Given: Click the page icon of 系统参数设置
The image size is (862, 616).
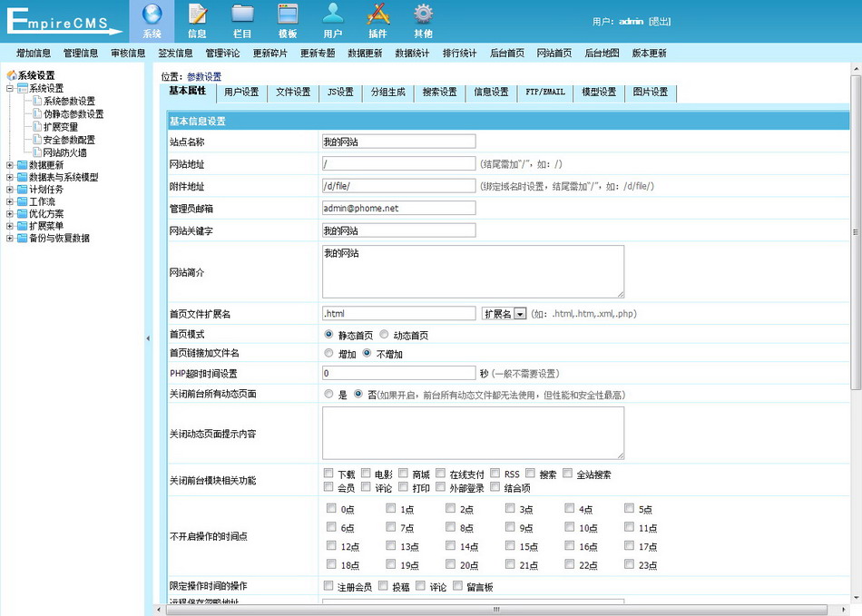Looking at the screenshot, I should (x=37, y=101).
